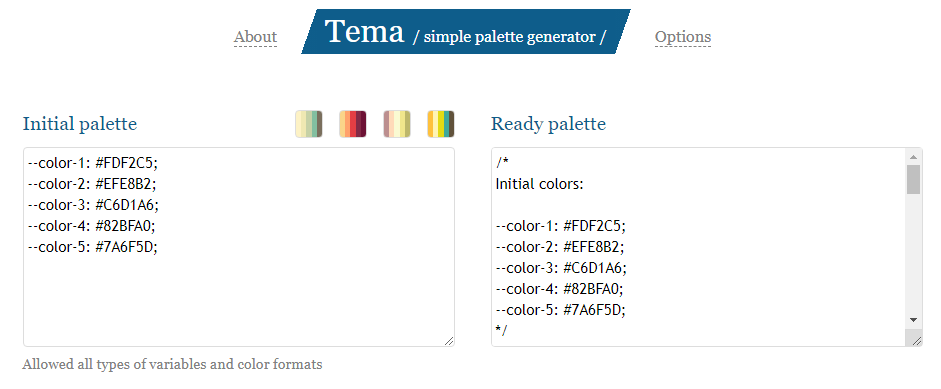Image resolution: width=941 pixels, height=389 pixels.
Task: Click --color-4 #82BFA0 line in Ready palette
Action: (x=560, y=289)
